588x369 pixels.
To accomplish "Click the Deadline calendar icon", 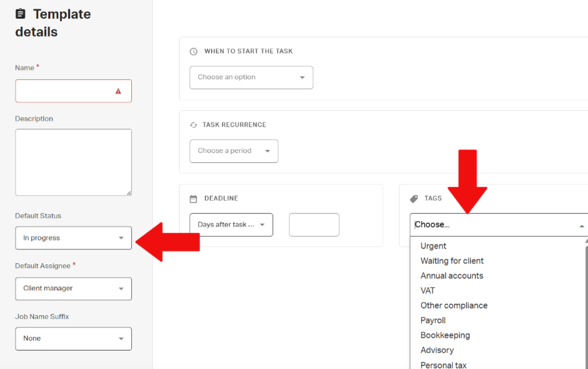I will click(x=193, y=199).
